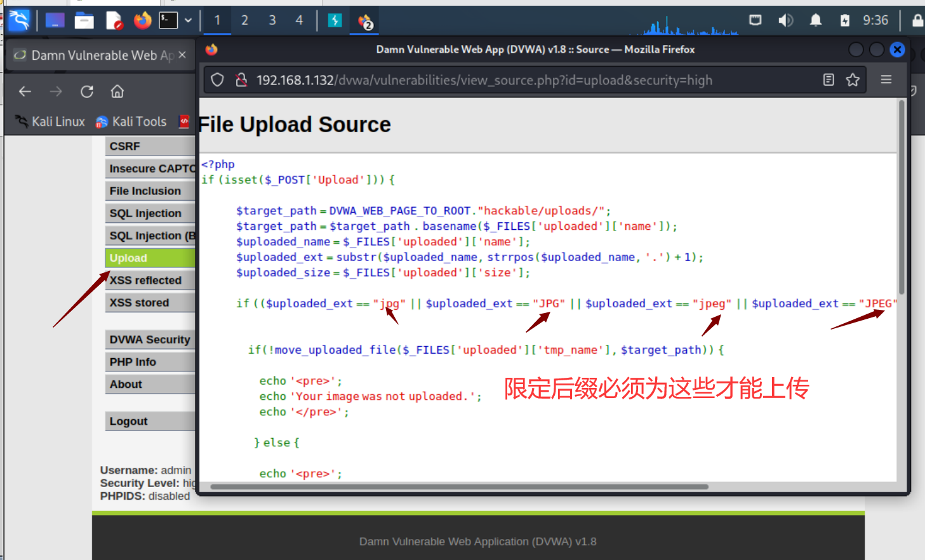Maximize the File Upload Source popup window
Image resolution: width=925 pixels, height=560 pixels.
coord(876,50)
